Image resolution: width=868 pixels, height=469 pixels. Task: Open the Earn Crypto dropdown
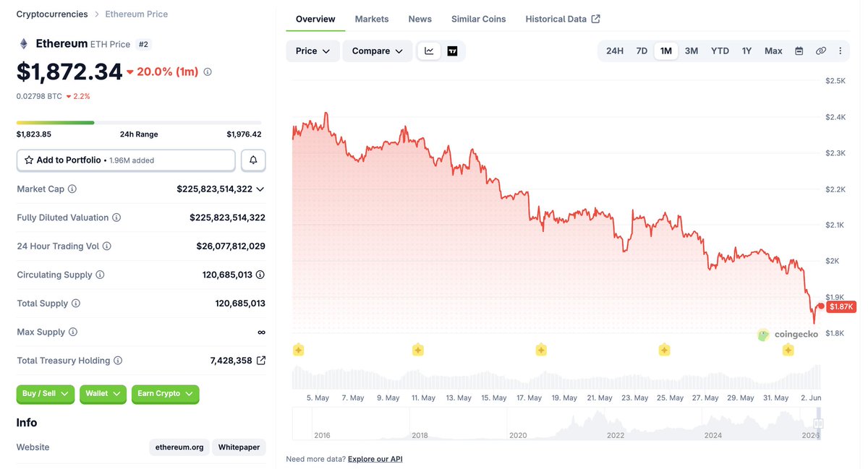(165, 394)
